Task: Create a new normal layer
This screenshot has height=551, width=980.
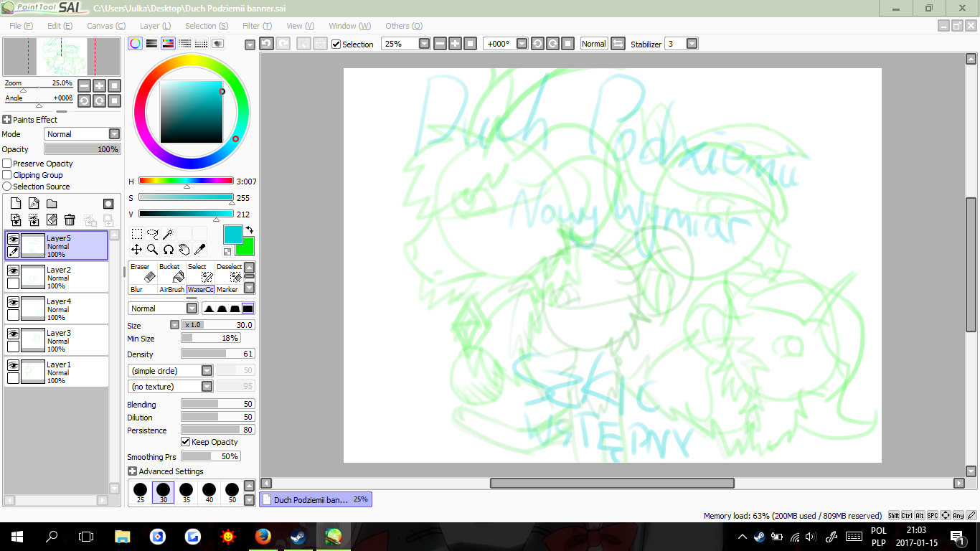Action: point(16,204)
